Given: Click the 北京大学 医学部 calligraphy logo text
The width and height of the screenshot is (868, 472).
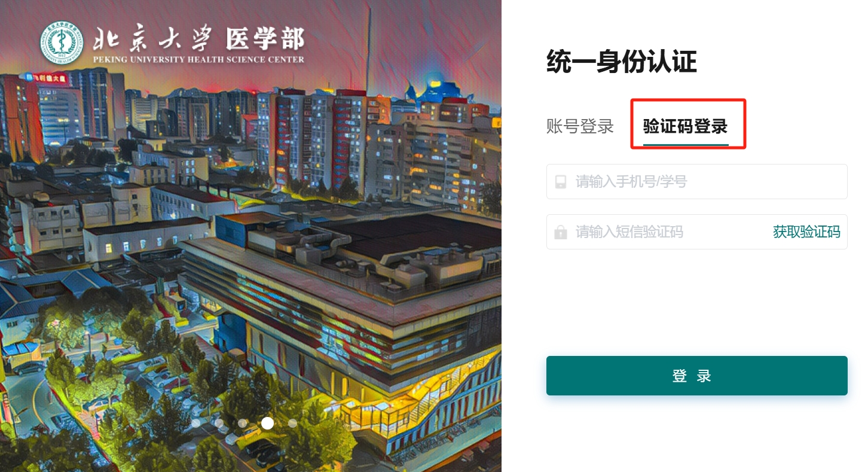Looking at the screenshot, I should pyautogui.click(x=198, y=39).
